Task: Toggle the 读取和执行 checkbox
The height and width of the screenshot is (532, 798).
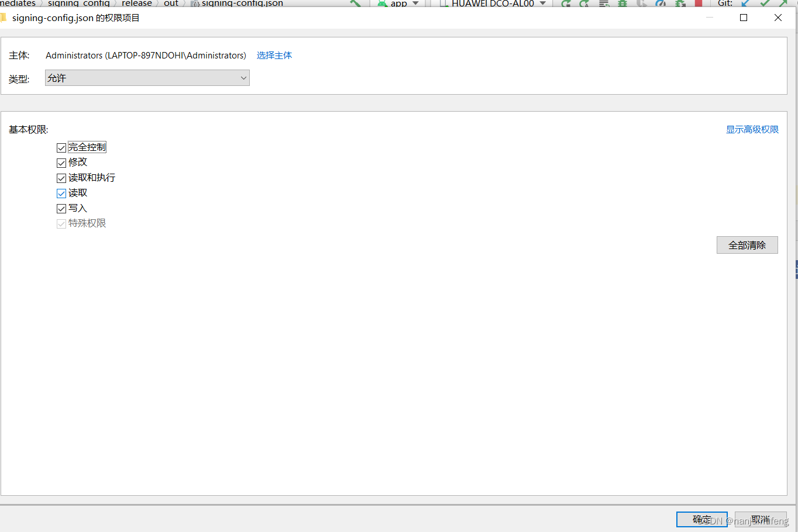Action: pyautogui.click(x=61, y=178)
